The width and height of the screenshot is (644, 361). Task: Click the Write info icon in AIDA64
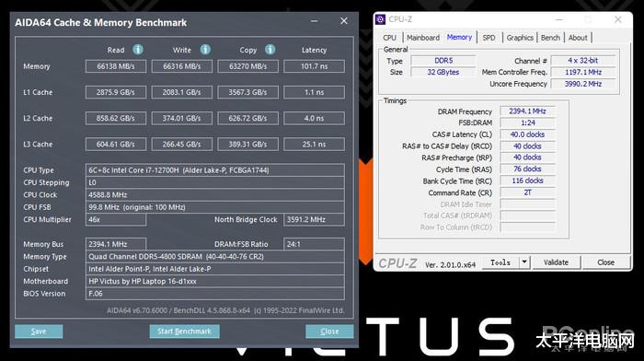click(x=205, y=50)
